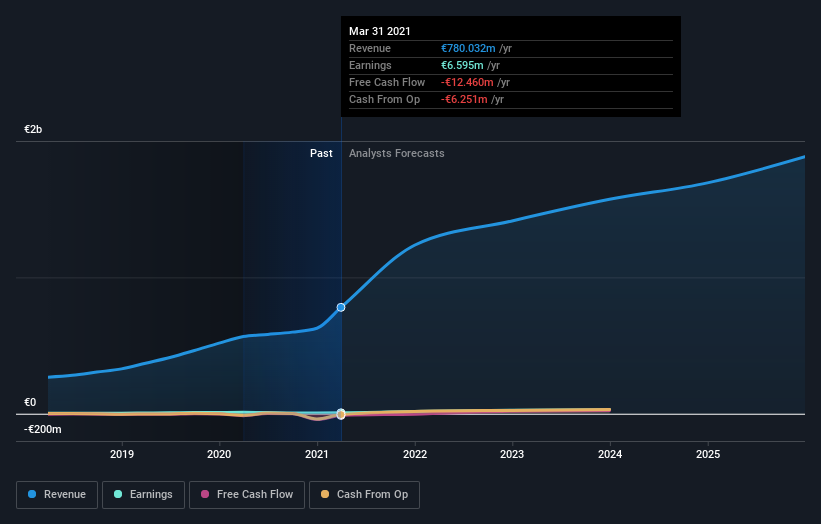Select the 2023 x-axis label
This screenshot has height=524, width=821.
[x=512, y=454]
